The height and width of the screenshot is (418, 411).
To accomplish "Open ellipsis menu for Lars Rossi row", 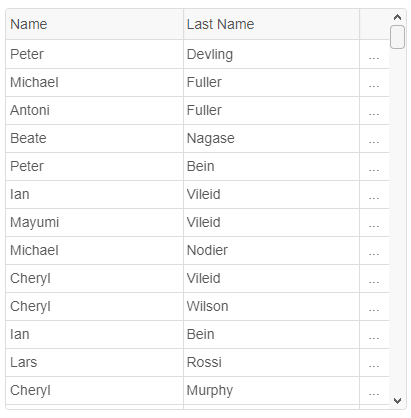I will pos(374,363).
